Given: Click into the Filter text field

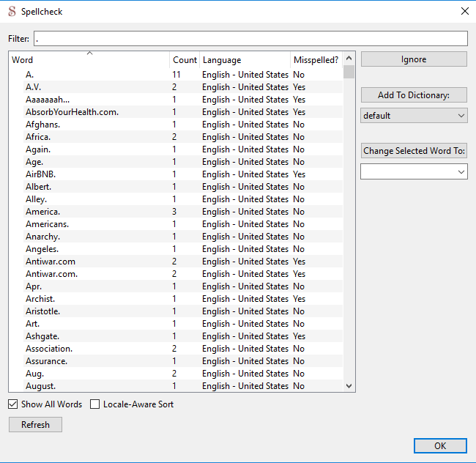Looking at the screenshot, I should click(x=250, y=38).
